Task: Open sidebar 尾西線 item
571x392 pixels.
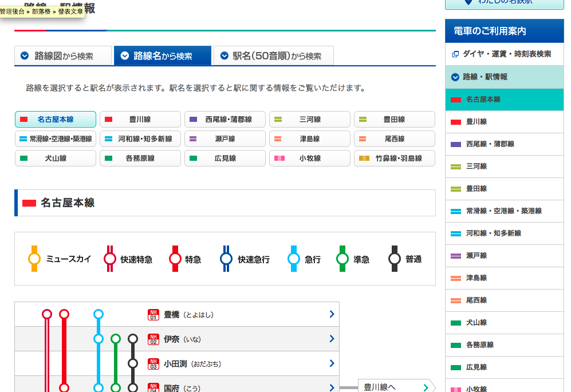Action: 505,300
